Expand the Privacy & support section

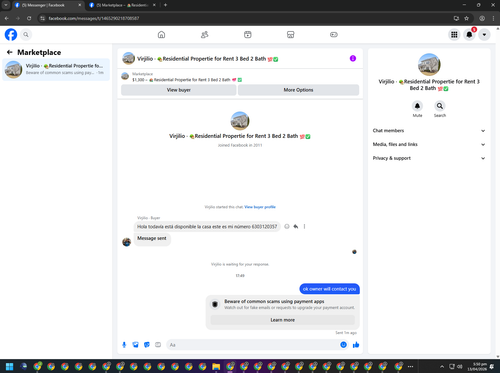(x=429, y=158)
